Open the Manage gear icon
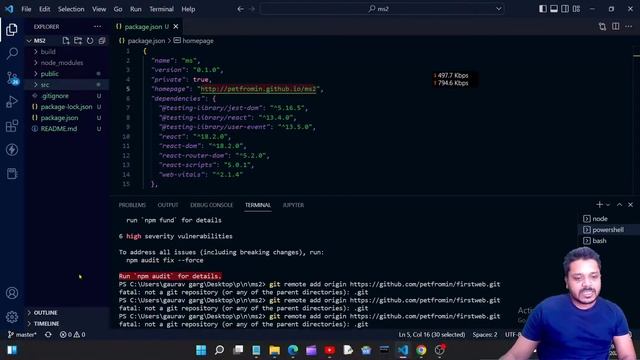640x360 pixels. point(12,316)
